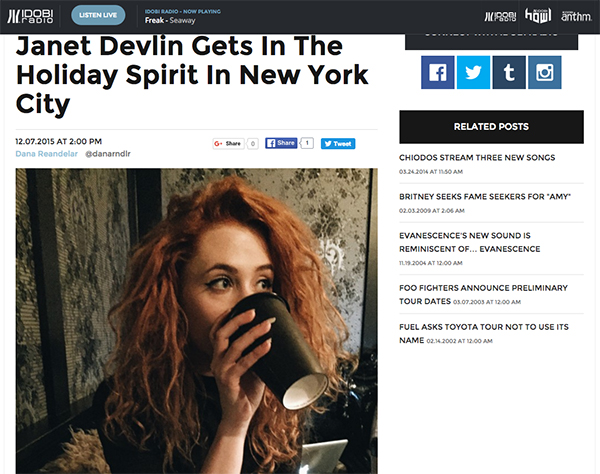
Task: Open the Tumblr social icon
Action: click(509, 72)
